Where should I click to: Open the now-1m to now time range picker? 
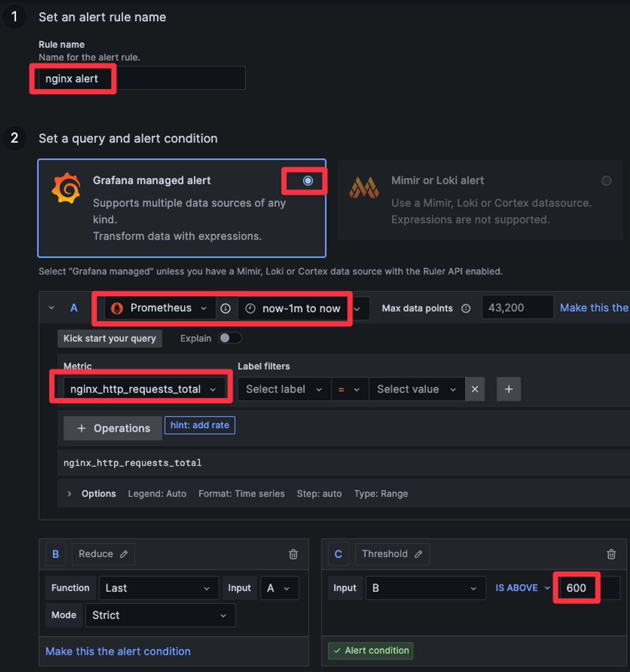293,308
